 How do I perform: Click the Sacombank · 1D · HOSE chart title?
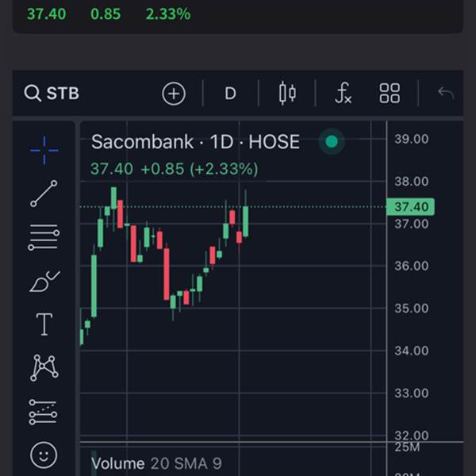195,142
